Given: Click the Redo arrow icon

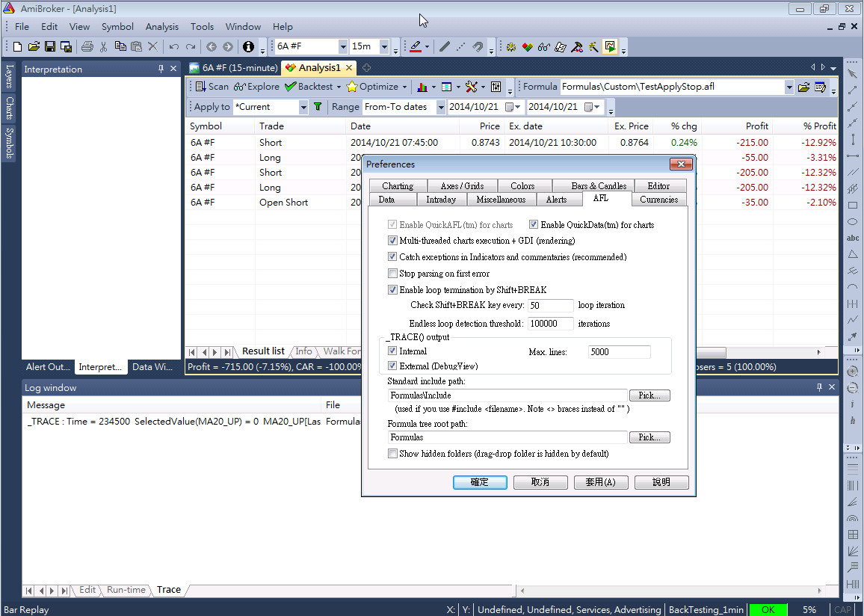Looking at the screenshot, I should point(190,47).
